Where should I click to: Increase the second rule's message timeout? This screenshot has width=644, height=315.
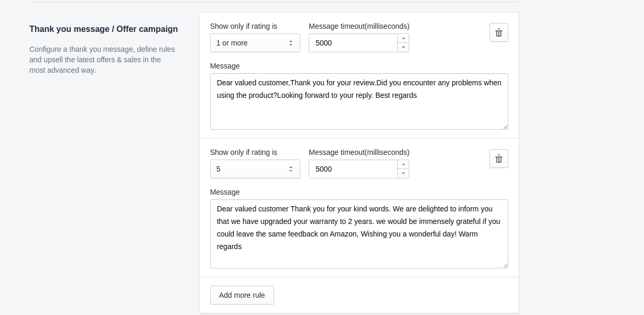[x=403, y=164]
